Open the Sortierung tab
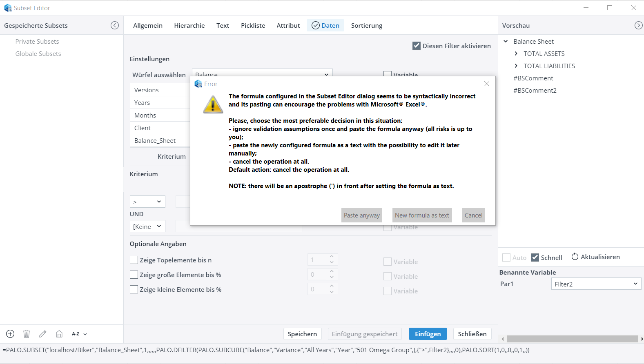The width and height of the screenshot is (644, 364). [366, 25]
